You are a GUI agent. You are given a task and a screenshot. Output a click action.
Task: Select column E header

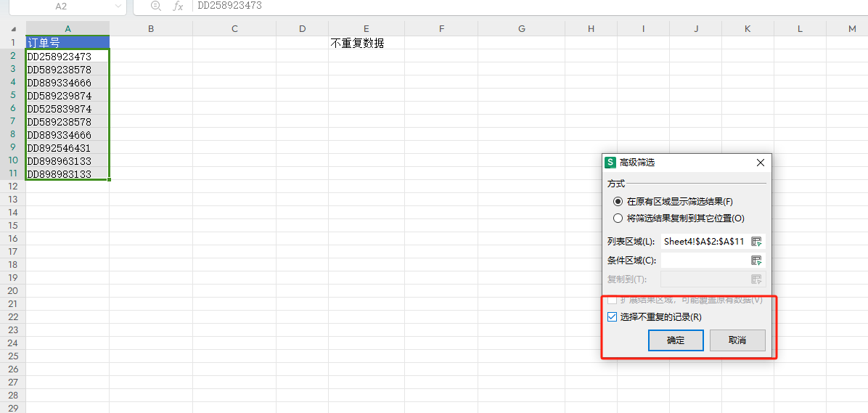click(367, 29)
